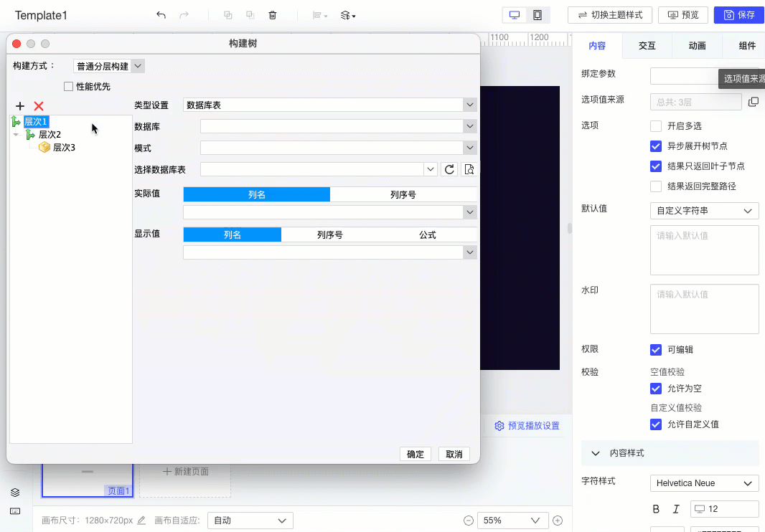Open the 类型设置 dropdown
This screenshot has width=765, height=532.
click(x=330, y=105)
